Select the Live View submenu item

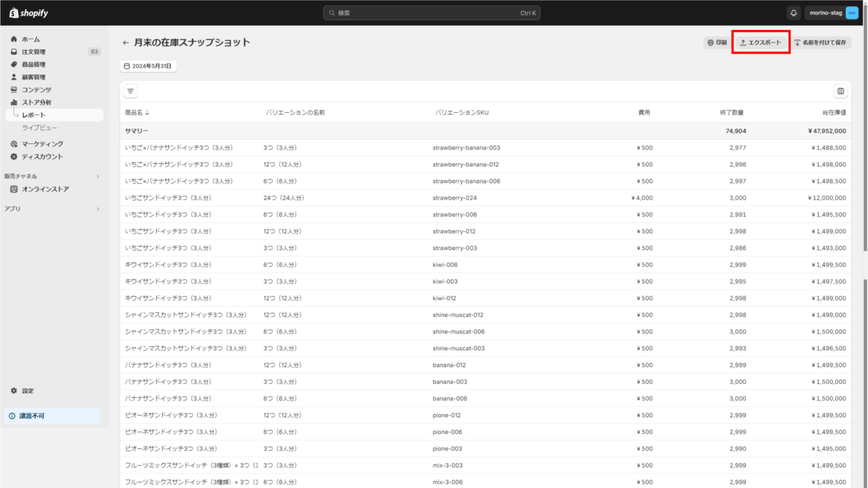point(39,128)
